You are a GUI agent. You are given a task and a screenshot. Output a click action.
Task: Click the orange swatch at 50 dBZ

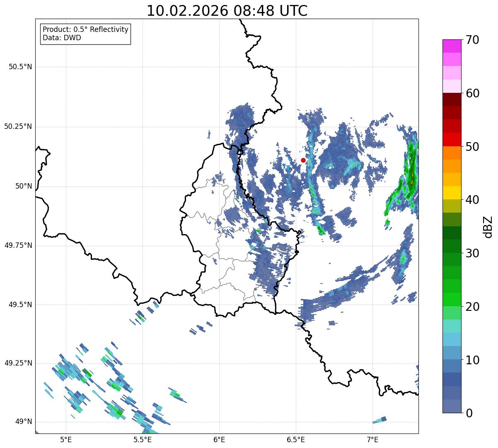(x=452, y=153)
